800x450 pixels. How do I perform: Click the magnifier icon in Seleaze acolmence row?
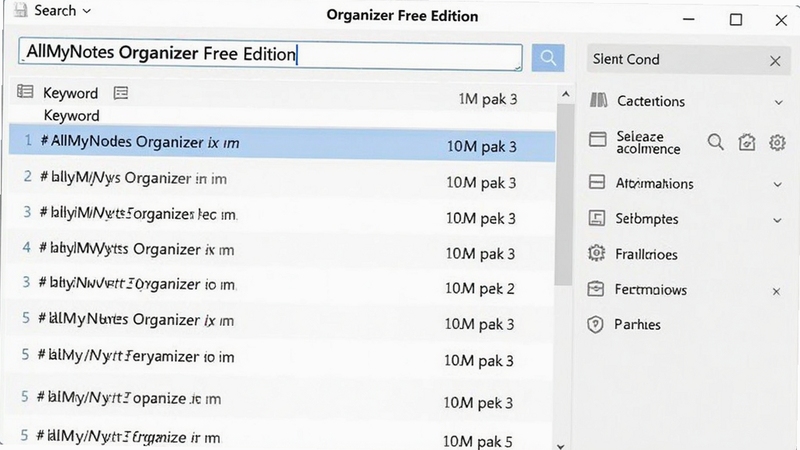point(715,142)
